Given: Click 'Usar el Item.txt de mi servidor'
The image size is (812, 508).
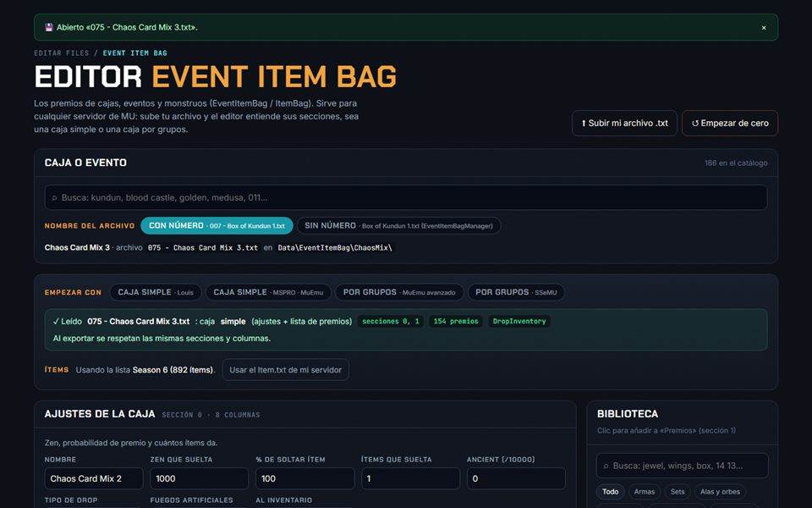Looking at the screenshot, I should click(x=285, y=370).
